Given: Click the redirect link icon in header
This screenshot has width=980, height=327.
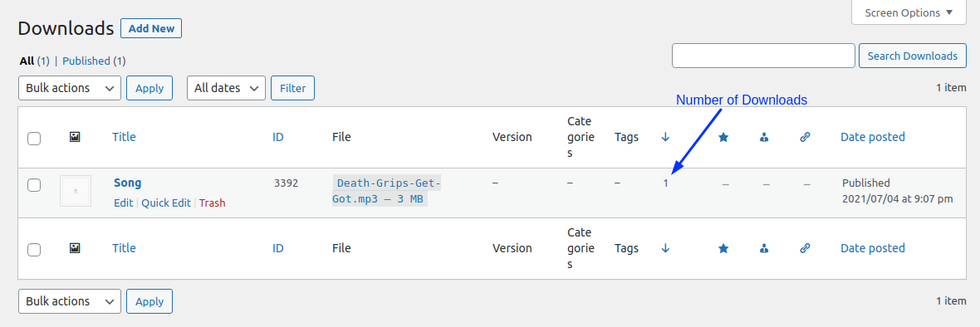Looking at the screenshot, I should click(x=805, y=137).
